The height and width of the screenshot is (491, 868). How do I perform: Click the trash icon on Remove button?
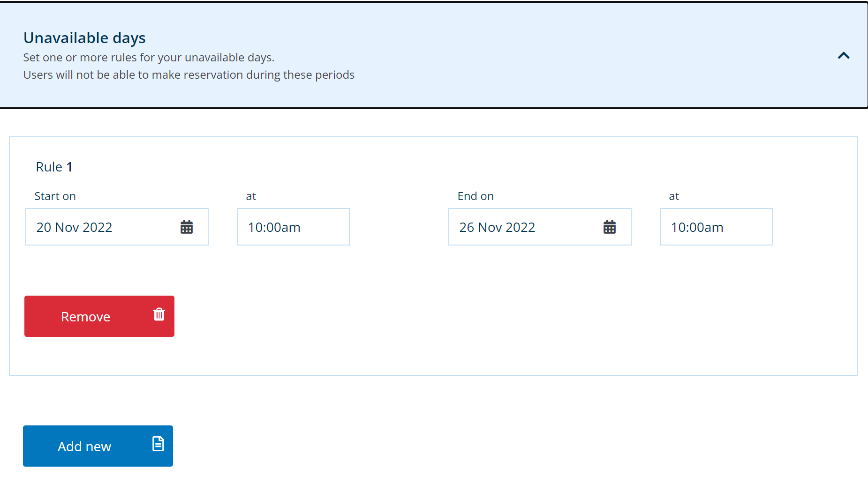[x=159, y=314]
